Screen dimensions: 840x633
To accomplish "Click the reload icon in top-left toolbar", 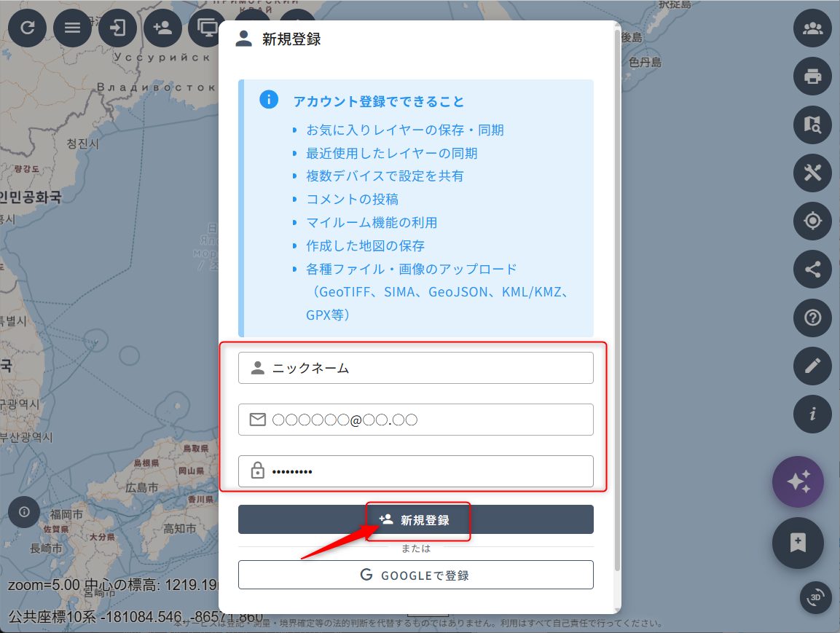I will click(27, 28).
